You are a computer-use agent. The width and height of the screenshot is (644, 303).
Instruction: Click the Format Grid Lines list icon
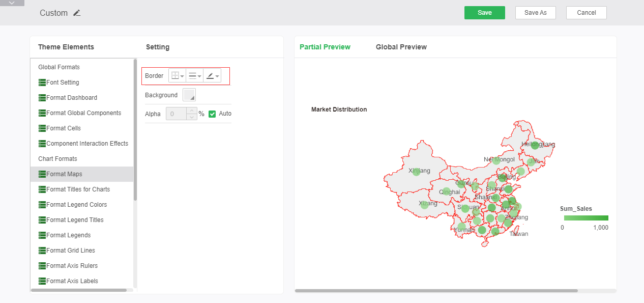[x=42, y=251]
